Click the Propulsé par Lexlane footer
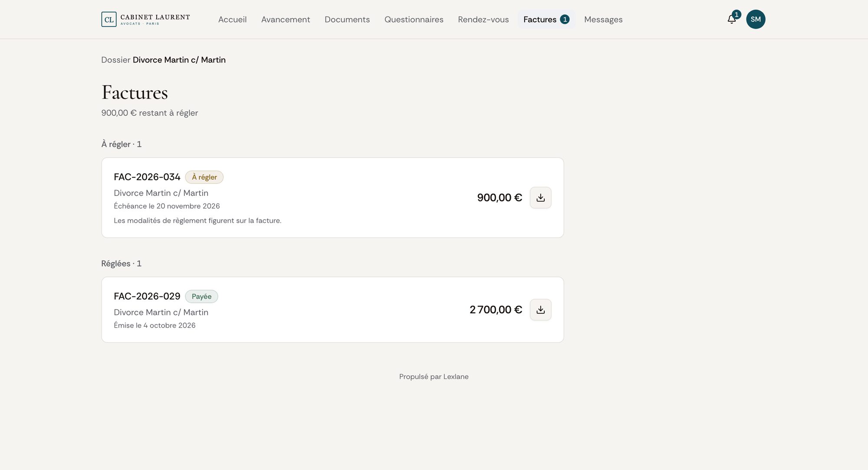The image size is (868, 470). click(x=434, y=377)
